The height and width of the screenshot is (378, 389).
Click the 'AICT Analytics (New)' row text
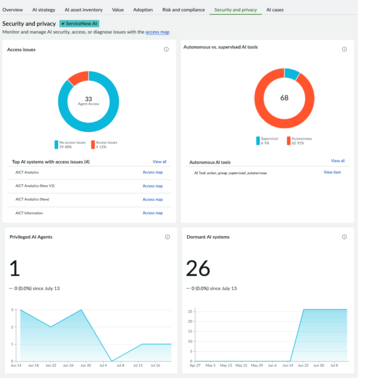tap(32, 199)
